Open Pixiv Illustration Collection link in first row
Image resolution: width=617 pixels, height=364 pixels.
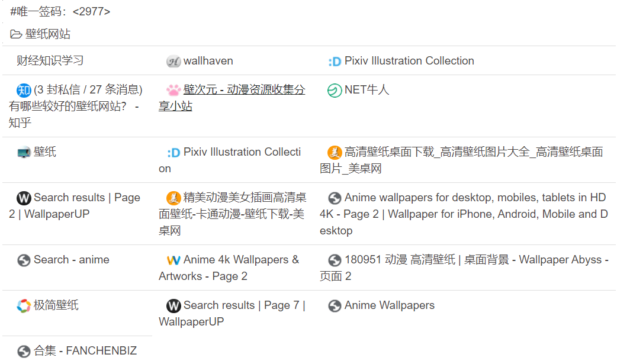[409, 61]
